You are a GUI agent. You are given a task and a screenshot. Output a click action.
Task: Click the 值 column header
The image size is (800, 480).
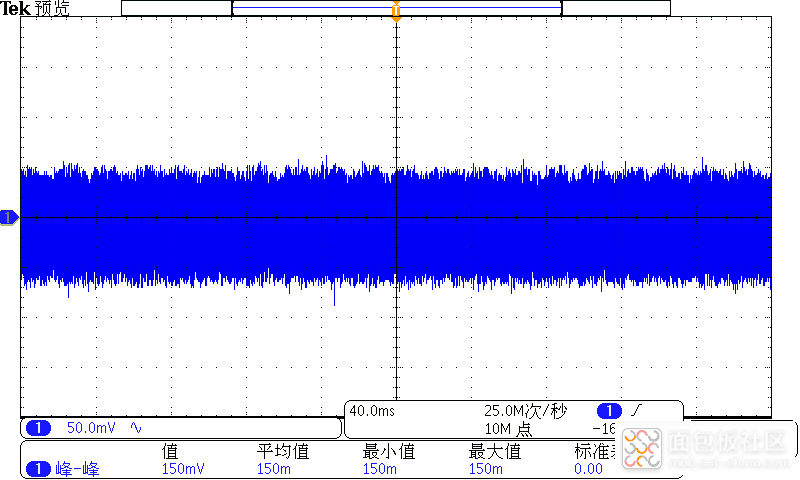(x=170, y=451)
